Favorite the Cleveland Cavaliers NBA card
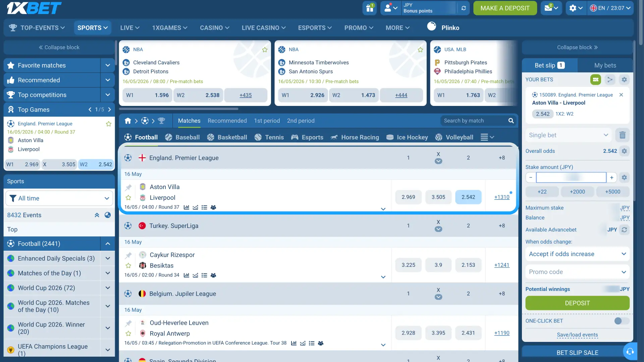This screenshot has height=362, width=644. click(x=265, y=50)
